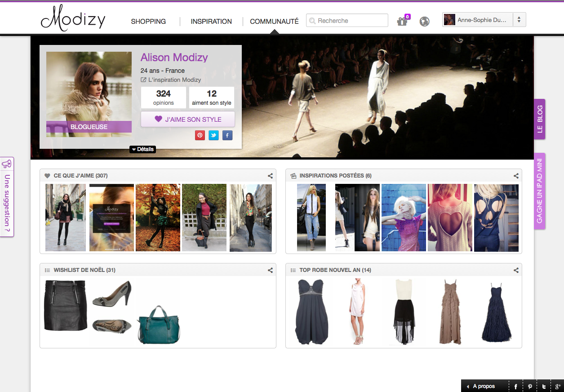Expand the Détails profile dropdown
This screenshot has height=392, width=564.
pos(142,149)
